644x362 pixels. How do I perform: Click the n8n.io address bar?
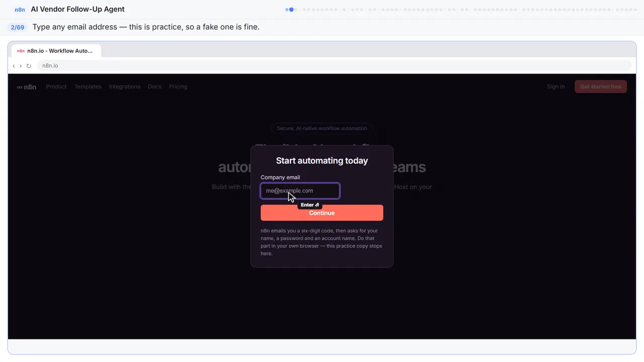334,66
